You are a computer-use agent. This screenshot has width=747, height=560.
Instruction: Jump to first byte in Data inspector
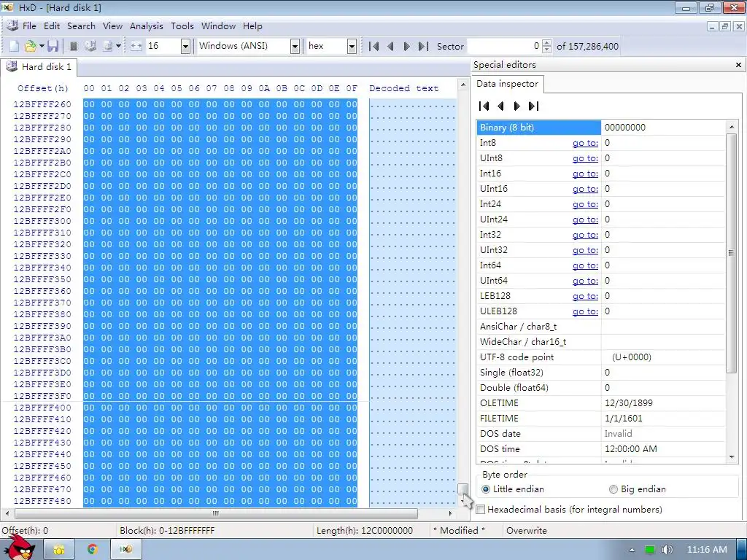tap(484, 106)
